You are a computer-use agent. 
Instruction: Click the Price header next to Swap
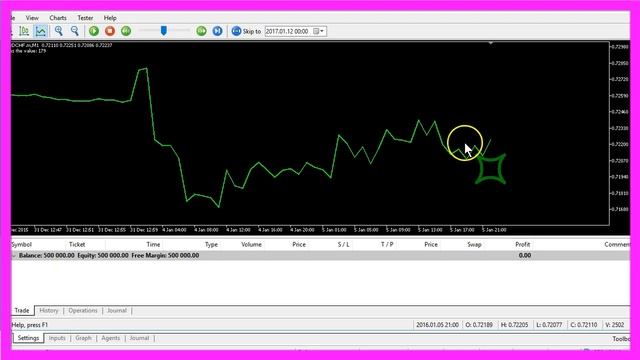pos(431,244)
